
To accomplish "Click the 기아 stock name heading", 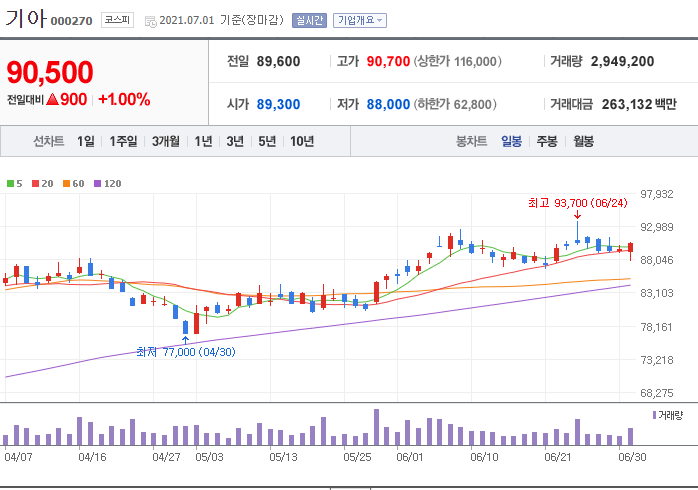I will pyautogui.click(x=26, y=19).
